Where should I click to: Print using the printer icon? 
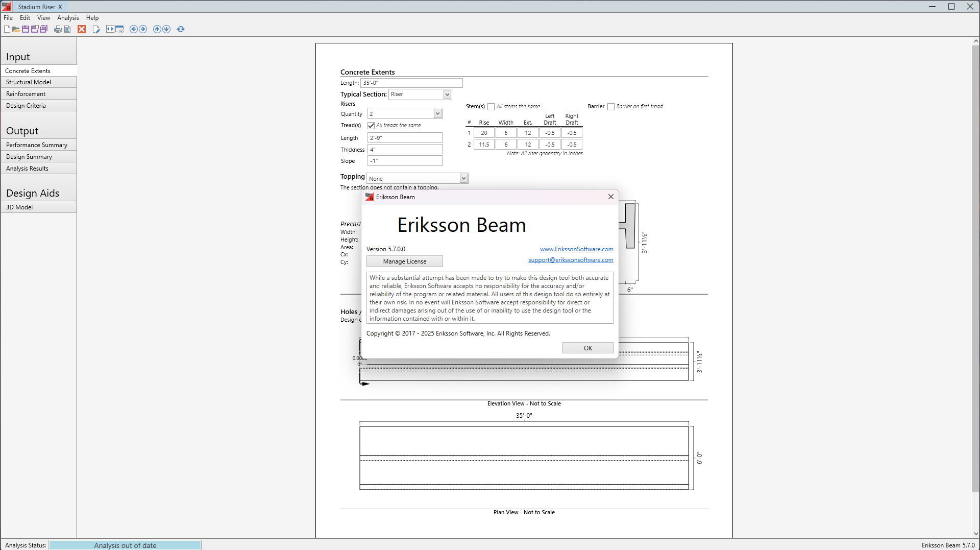tap(58, 29)
